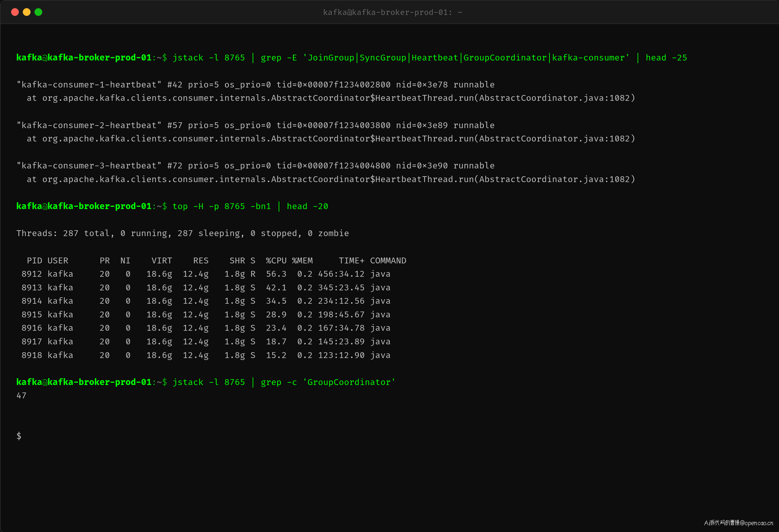Click PID 8913 in the top output
This screenshot has width=779, height=532.
tap(32, 287)
